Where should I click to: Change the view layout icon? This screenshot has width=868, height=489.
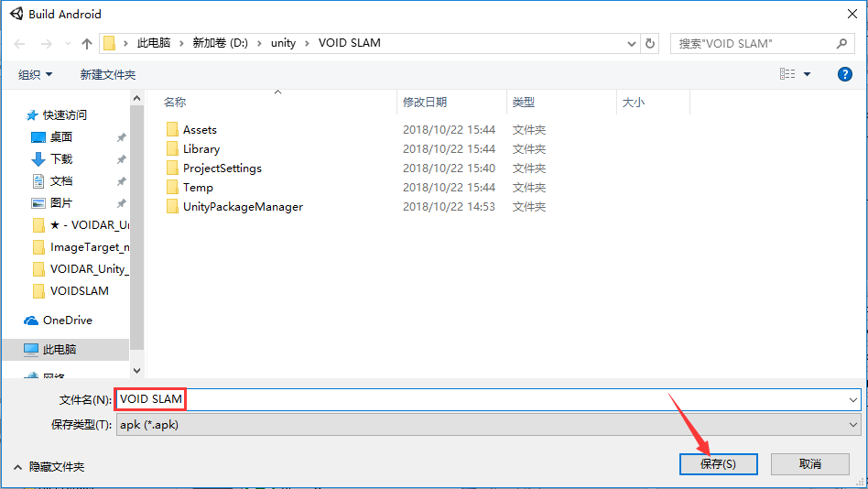click(787, 73)
